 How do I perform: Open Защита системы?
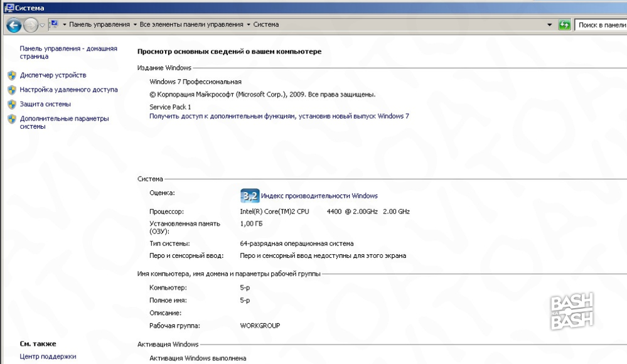point(45,104)
